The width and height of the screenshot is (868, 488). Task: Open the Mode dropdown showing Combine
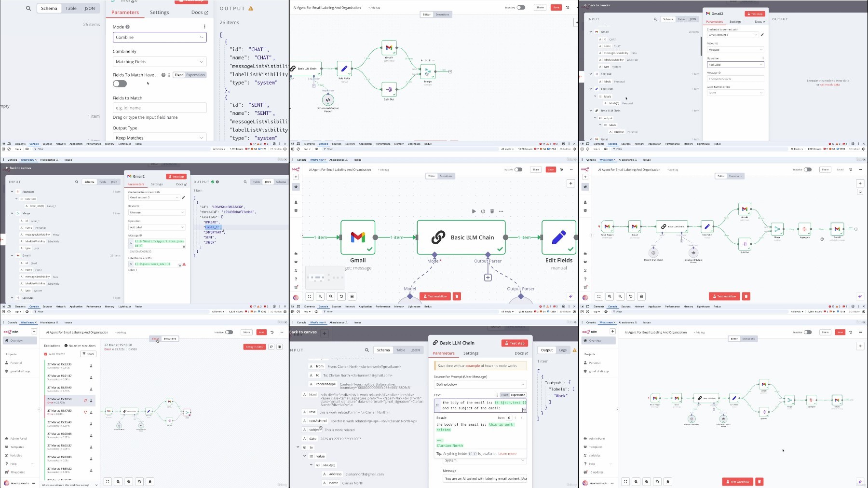[x=160, y=37]
